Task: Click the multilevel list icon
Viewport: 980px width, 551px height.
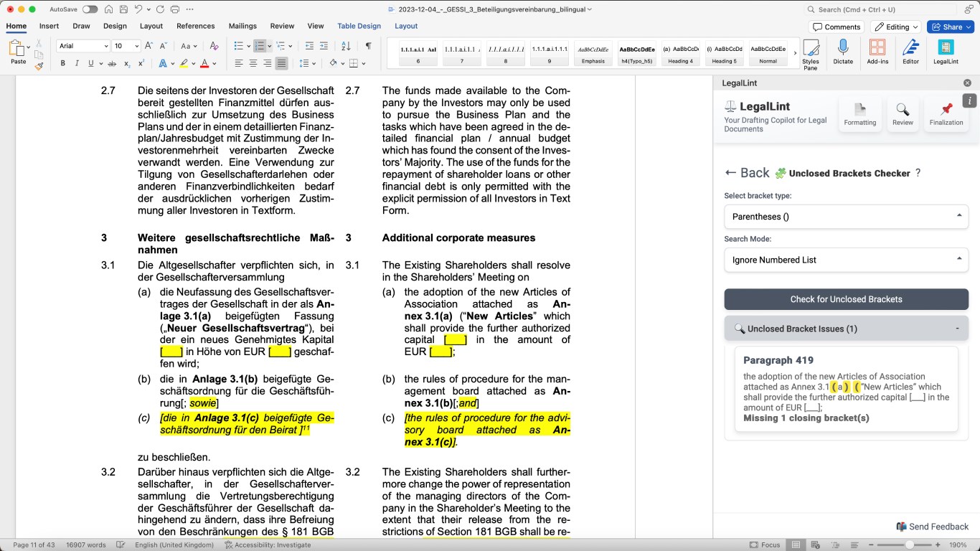Action: pyautogui.click(x=280, y=46)
